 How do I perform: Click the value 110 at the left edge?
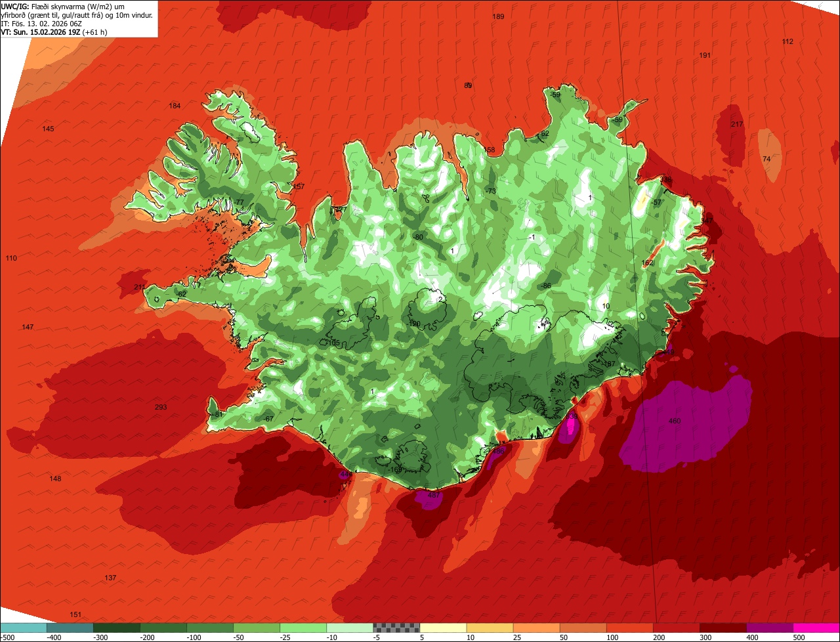(x=11, y=258)
